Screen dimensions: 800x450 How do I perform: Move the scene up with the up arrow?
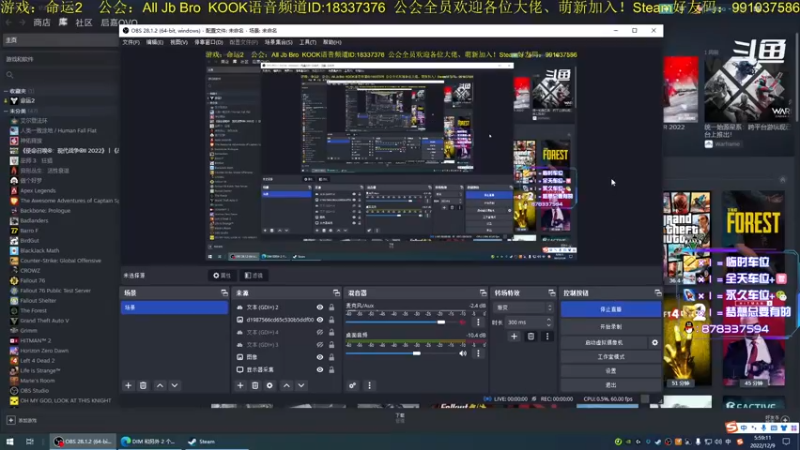click(x=160, y=386)
